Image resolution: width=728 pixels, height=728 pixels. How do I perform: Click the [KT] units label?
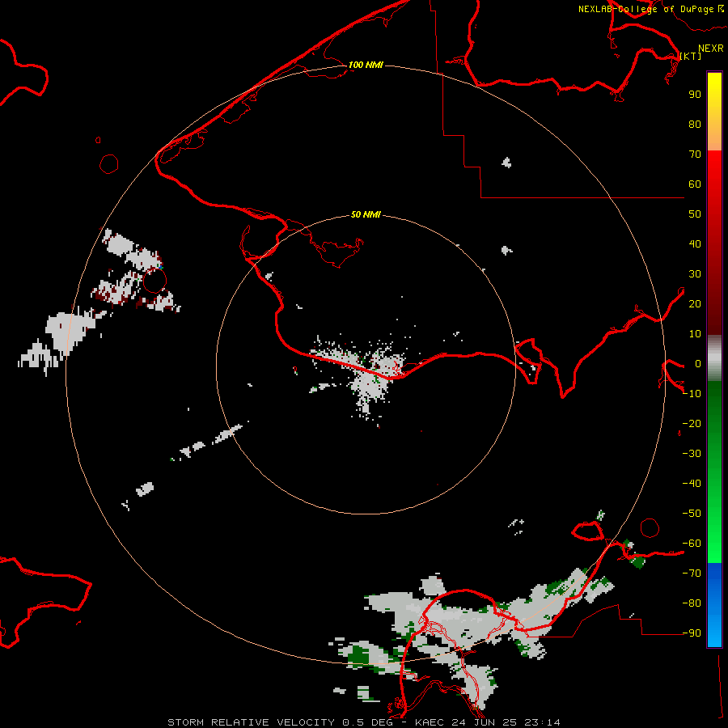691,56
